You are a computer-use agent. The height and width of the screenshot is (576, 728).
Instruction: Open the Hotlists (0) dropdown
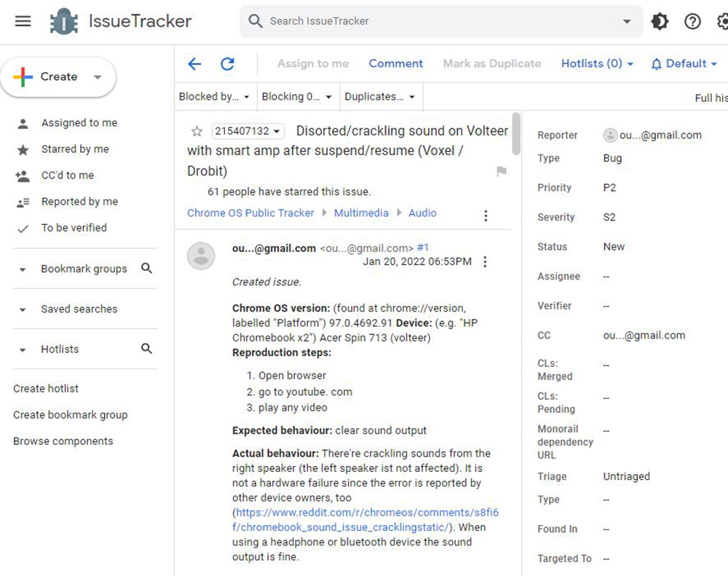(597, 63)
